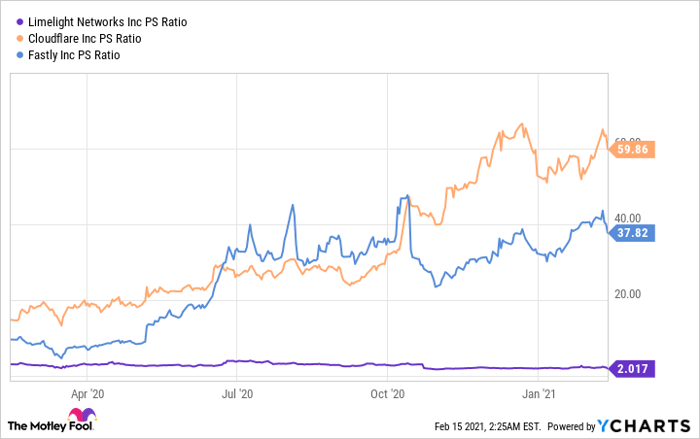Click the 40.00 y-axis label
The image size is (700, 439).
coord(628,217)
